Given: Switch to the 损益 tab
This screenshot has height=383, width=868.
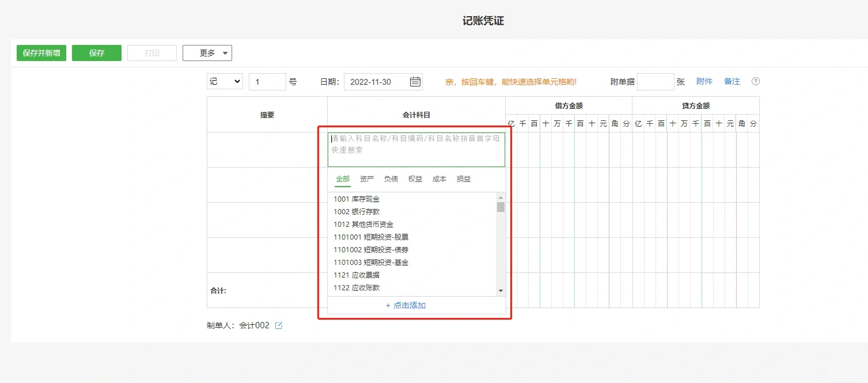Looking at the screenshot, I should (463, 179).
